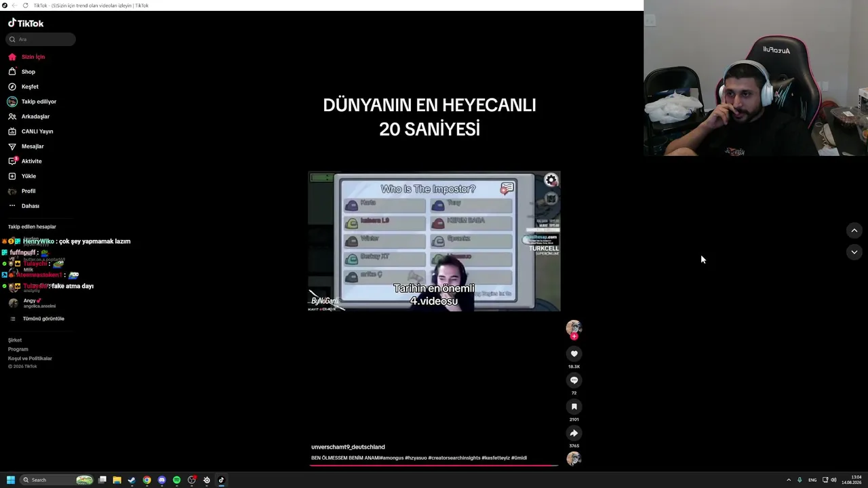Open the SteelSeries app on the taskbar
Screen dimensions: 868x488
(207, 480)
